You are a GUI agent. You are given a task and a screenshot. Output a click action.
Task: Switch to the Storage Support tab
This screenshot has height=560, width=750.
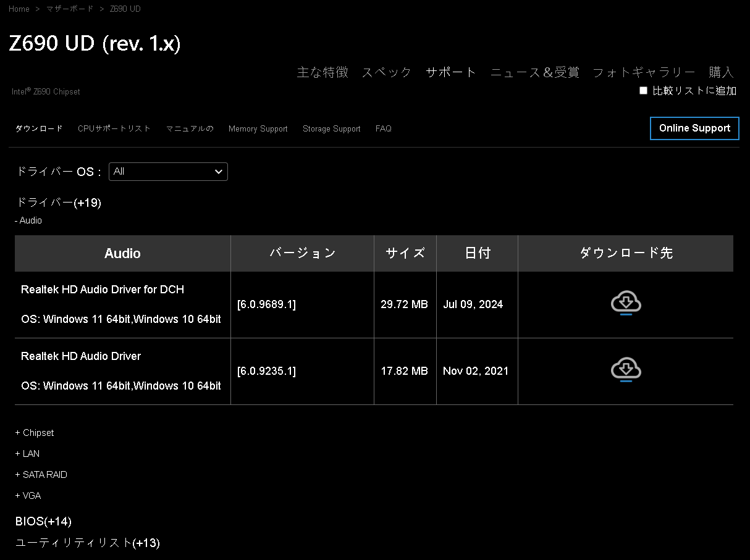(x=331, y=128)
